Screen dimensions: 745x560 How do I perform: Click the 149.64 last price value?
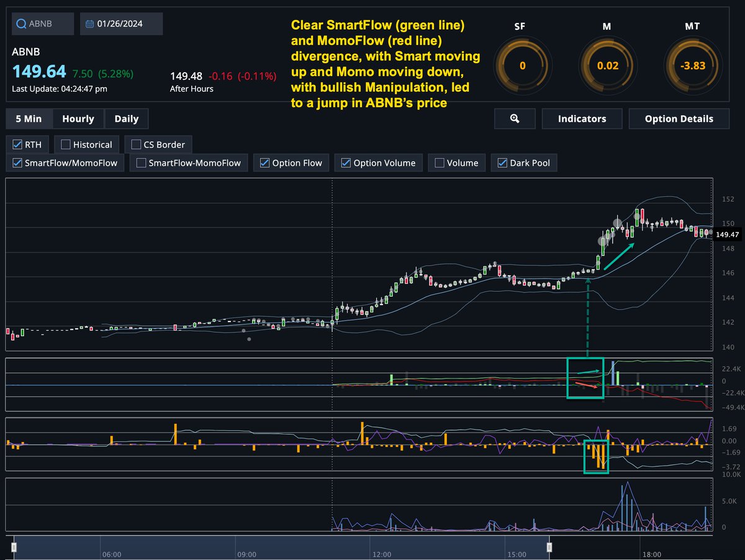38,71
